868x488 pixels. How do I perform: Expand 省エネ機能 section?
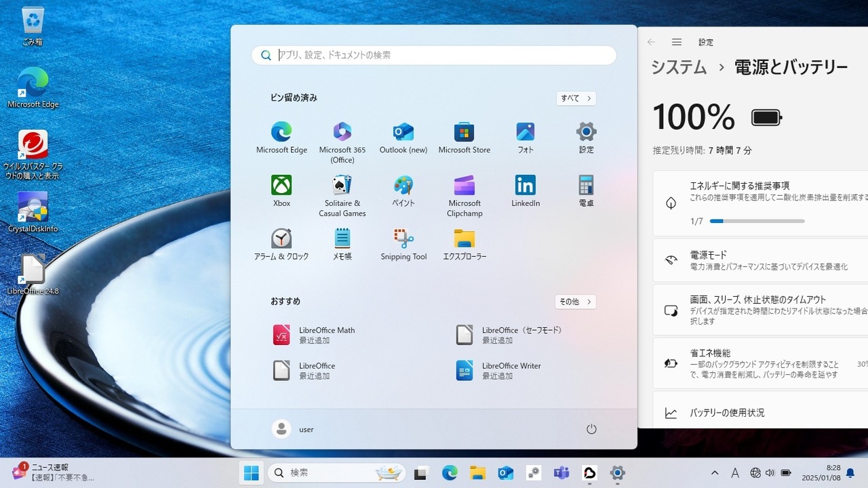click(760, 363)
